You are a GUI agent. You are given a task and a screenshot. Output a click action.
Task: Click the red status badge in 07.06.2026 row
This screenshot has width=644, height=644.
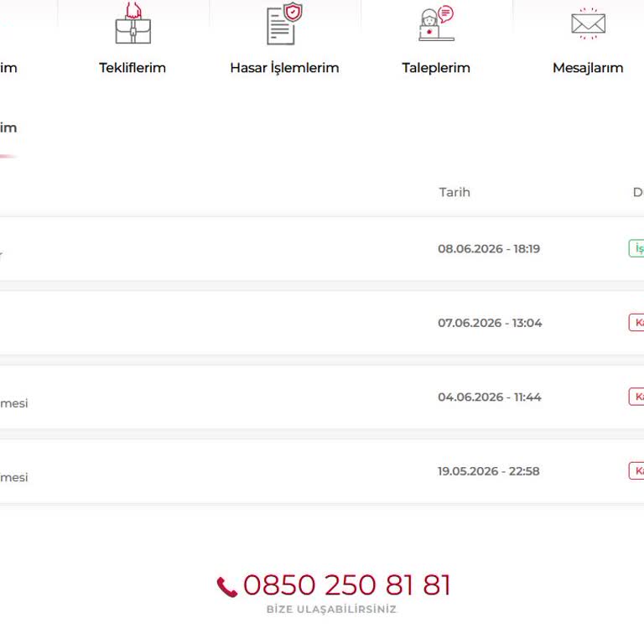click(x=636, y=322)
